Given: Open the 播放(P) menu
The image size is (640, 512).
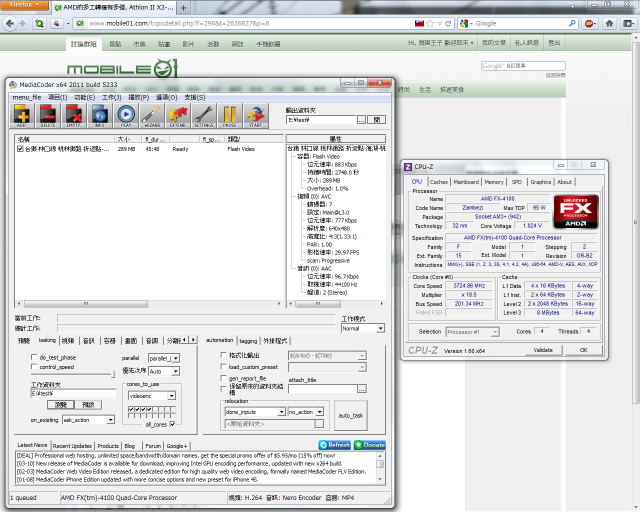Looking at the screenshot, I should (138, 97).
